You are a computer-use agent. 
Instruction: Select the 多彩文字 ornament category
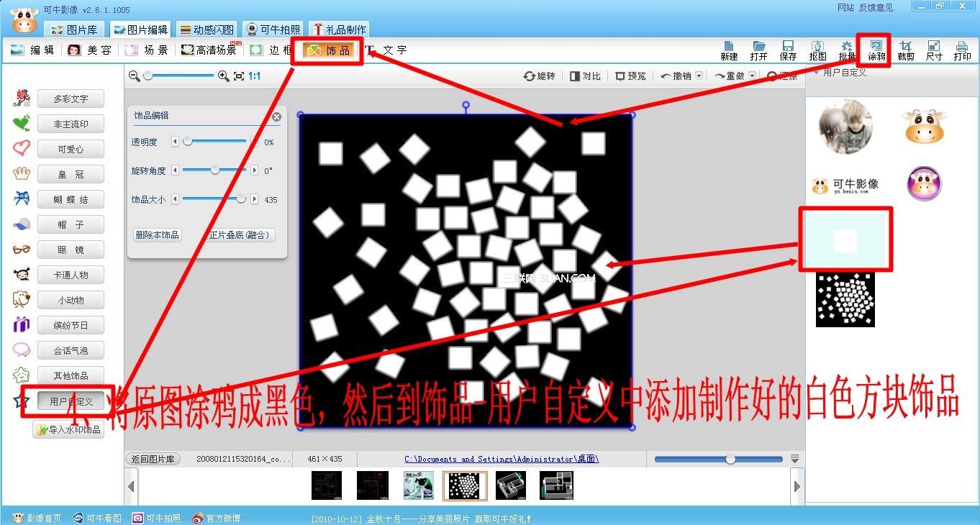click(71, 99)
